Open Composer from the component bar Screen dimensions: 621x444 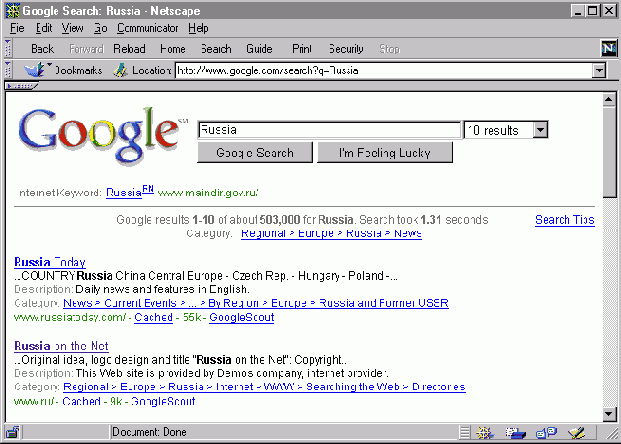(x=576, y=432)
